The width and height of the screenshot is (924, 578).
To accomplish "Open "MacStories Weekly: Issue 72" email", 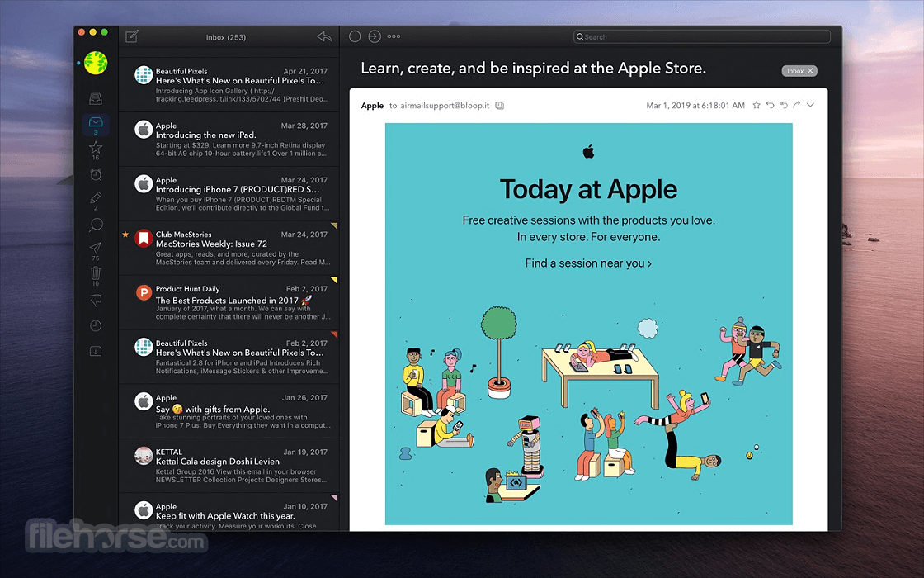I will (229, 248).
